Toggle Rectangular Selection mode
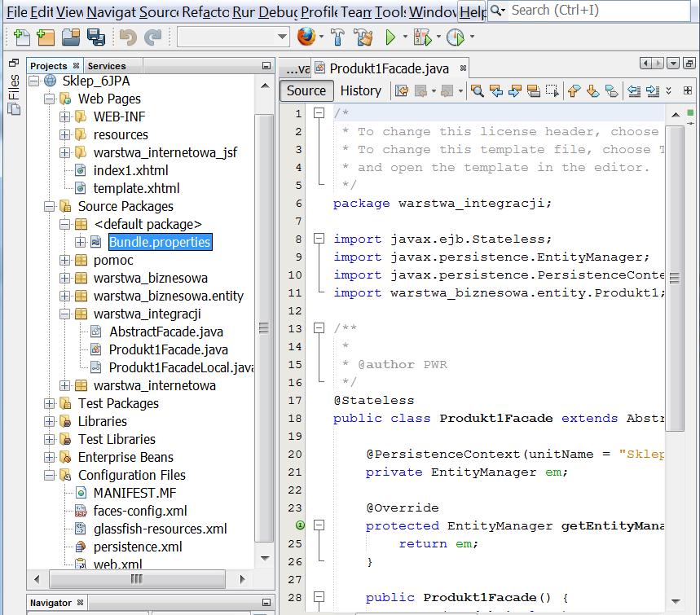Image resolution: width=700 pixels, height=615 pixels. 552,91
